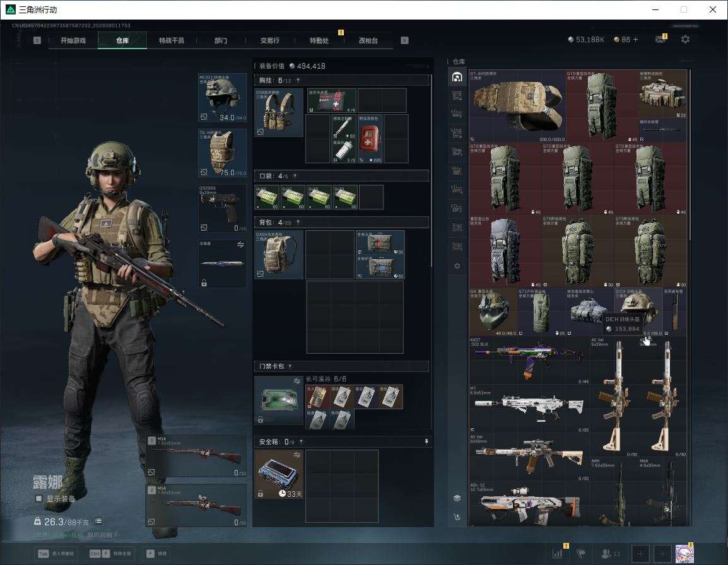Click the warehouse stack items icon
Image resolution: width=728 pixels, height=565 pixels.
pyautogui.click(x=457, y=498)
